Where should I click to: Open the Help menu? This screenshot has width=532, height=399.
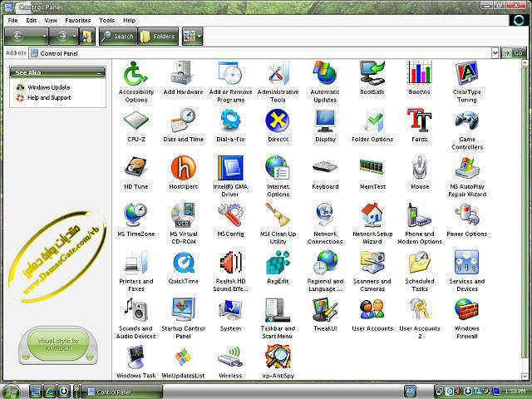click(130, 20)
